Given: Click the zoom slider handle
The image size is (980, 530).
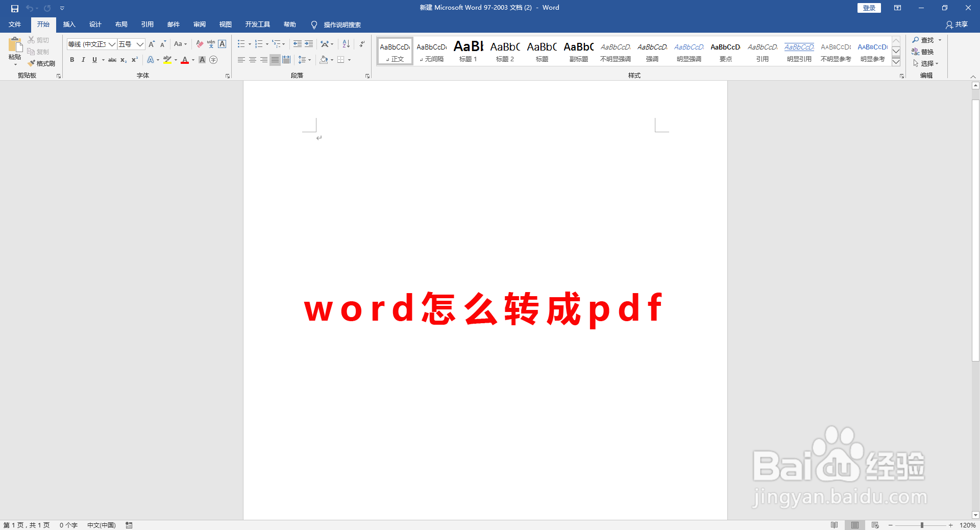Looking at the screenshot, I should [x=922, y=525].
